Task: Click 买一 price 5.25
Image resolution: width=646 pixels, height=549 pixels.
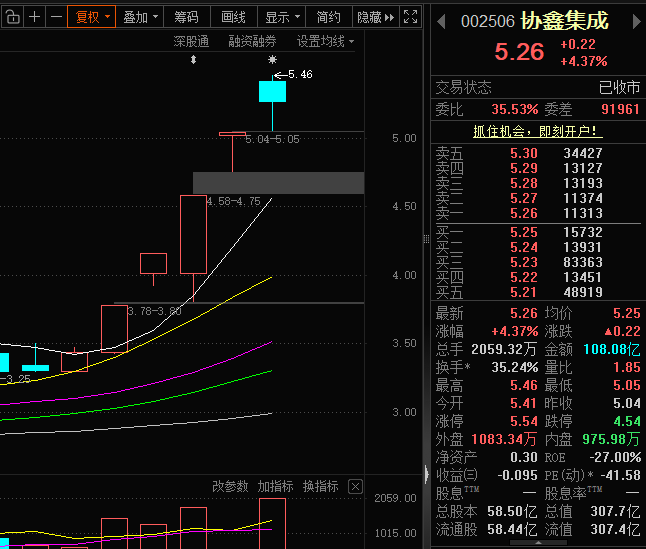Action: (524, 232)
